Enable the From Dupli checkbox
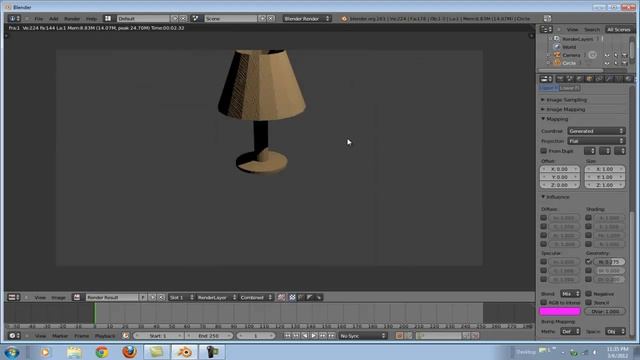 click(544, 151)
